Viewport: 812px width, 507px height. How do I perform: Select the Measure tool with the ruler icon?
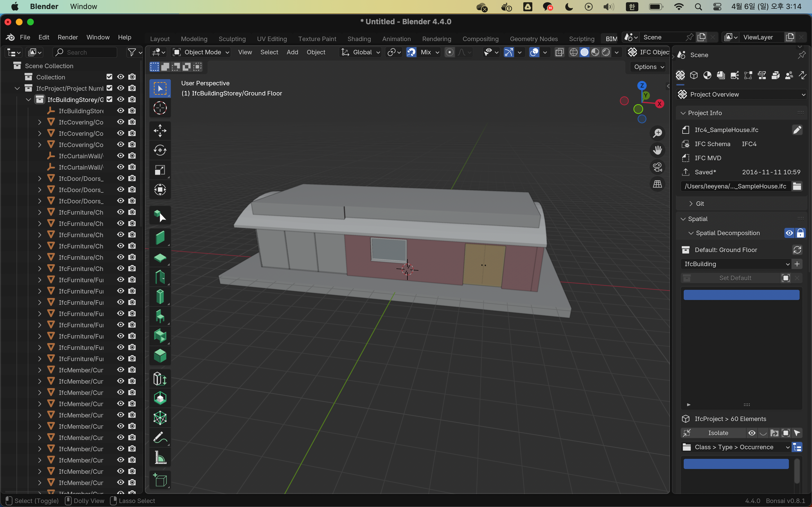[x=160, y=457]
